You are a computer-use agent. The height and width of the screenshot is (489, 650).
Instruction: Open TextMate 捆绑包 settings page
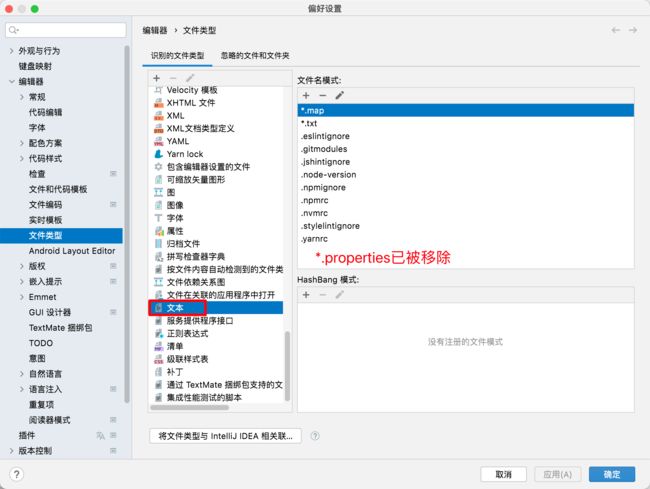(x=62, y=327)
